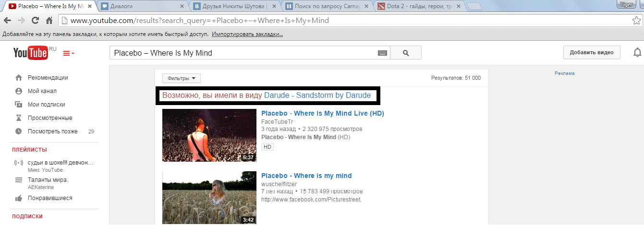Bookmark this page with the star icon
The width and height of the screenshot is (644, 225).
[636, 21]
